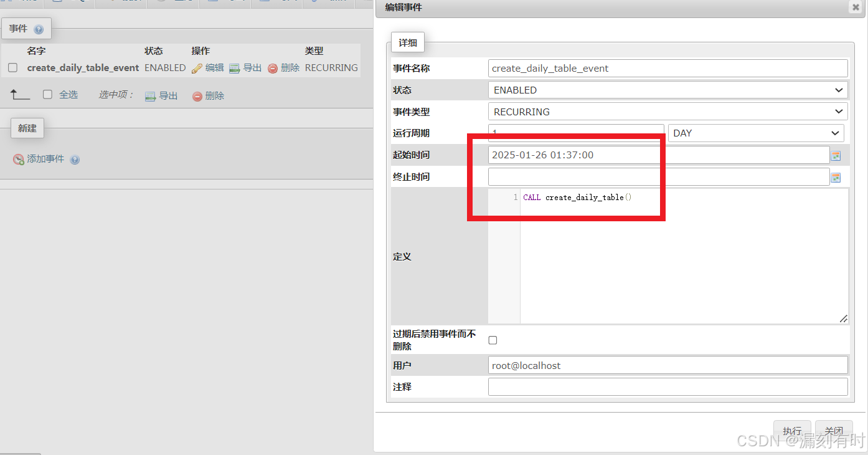Screen dimensions: 868x455
Task: Click the 详细 section heading
Action: (x=408, y=43)
